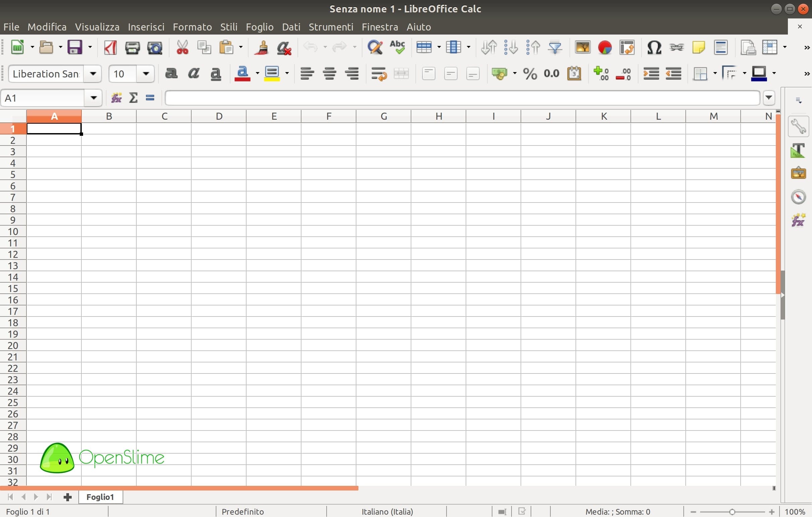Format as percent with % icon
This screenshot has width=812, height=517.
point(530,73)
